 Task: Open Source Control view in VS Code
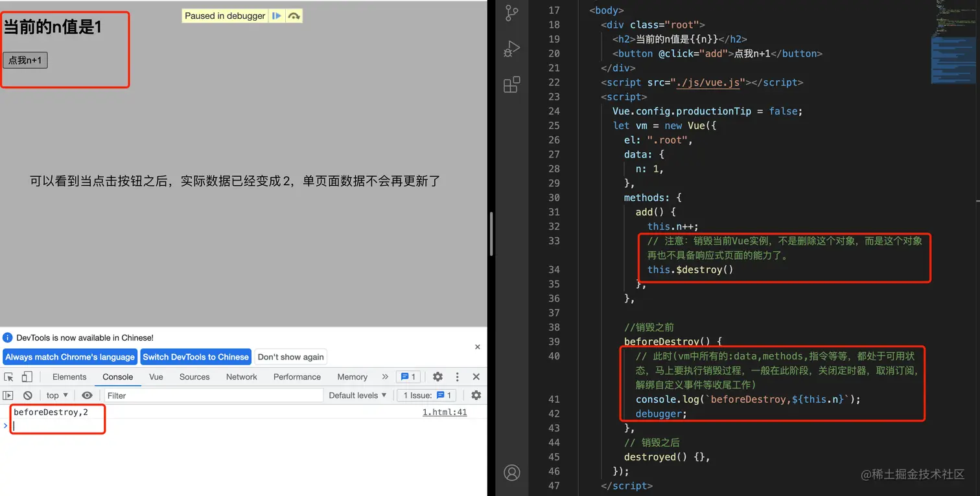pyautogui.click(x=512, y=13)
